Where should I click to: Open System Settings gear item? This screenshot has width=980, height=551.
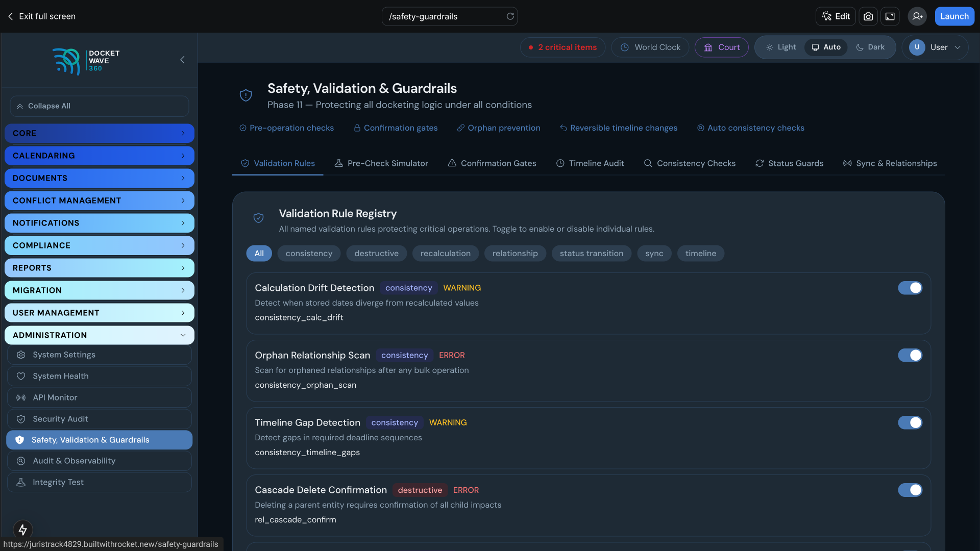click(x=100, y=355)
